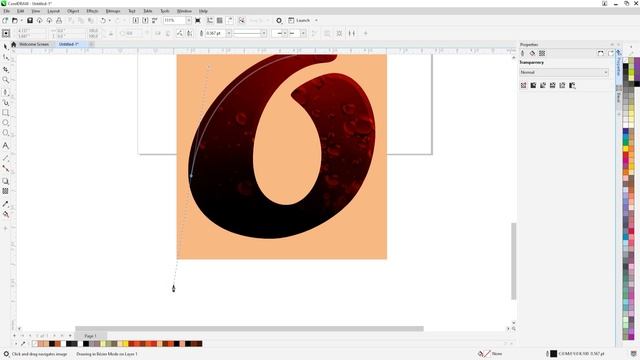
Task: Open the Bitmaps menu
Action: [x=113, y=11]
